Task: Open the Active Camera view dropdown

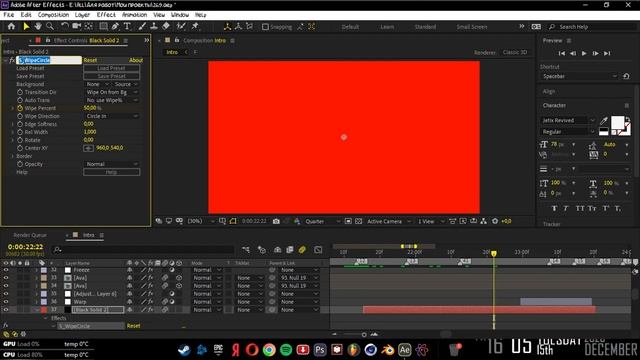Action: (x=389, y=221)
